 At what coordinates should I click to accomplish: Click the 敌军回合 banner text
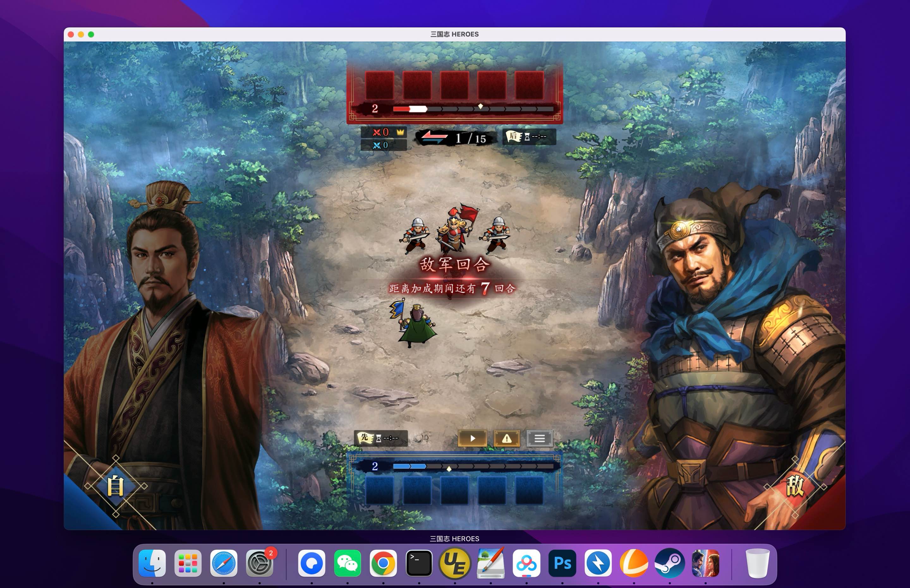click(x=454, y=264)
